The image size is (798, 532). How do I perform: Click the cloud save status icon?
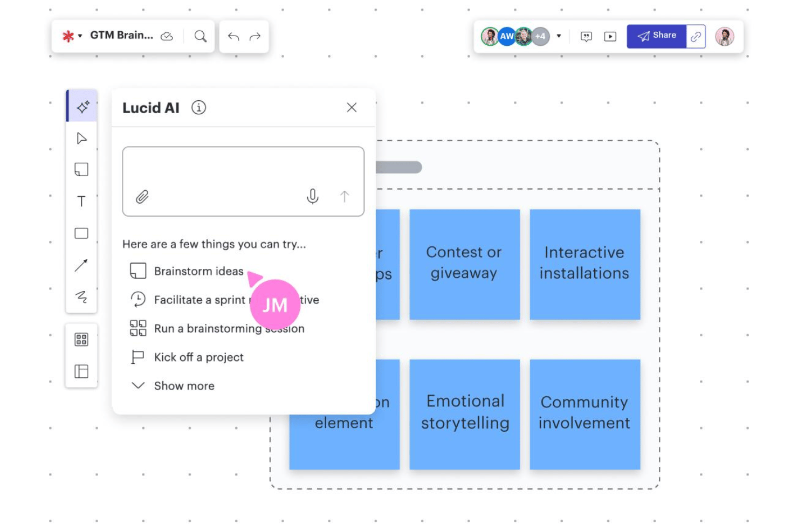pos(167,36)
